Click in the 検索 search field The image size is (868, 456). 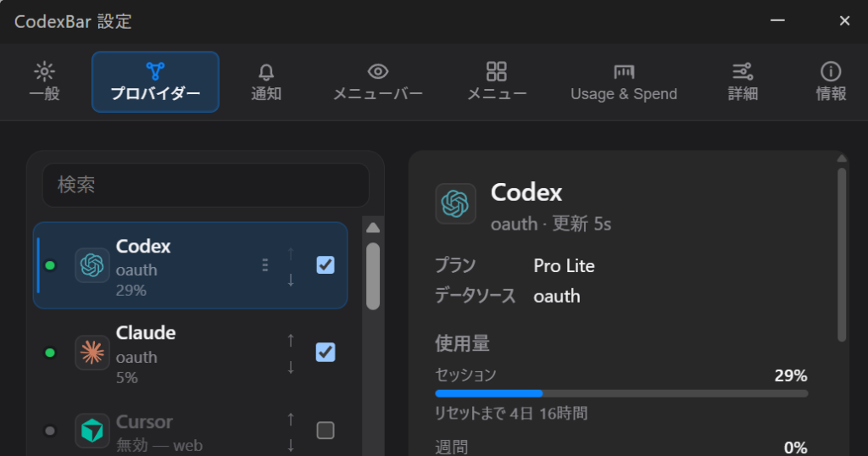(x=206, y=185)
